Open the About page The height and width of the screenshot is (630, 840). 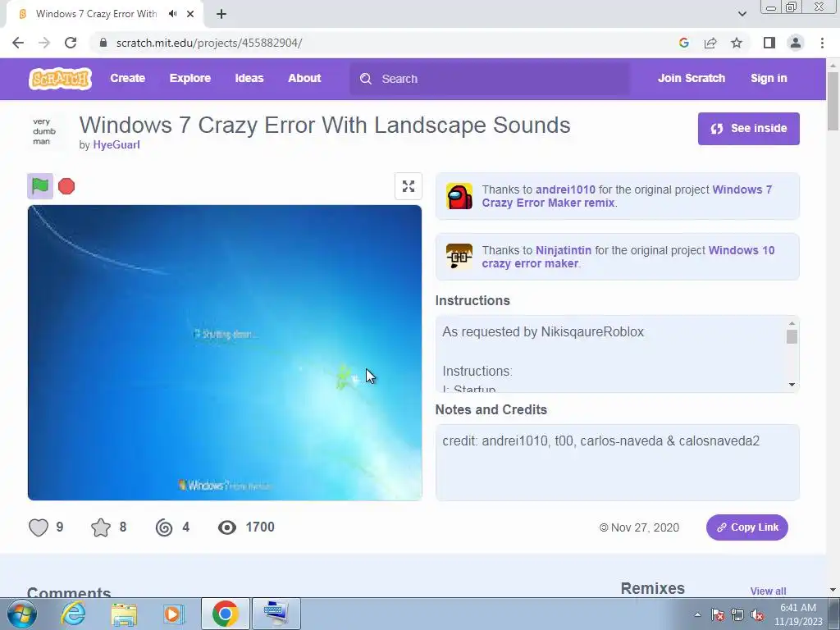click(304, 78)
